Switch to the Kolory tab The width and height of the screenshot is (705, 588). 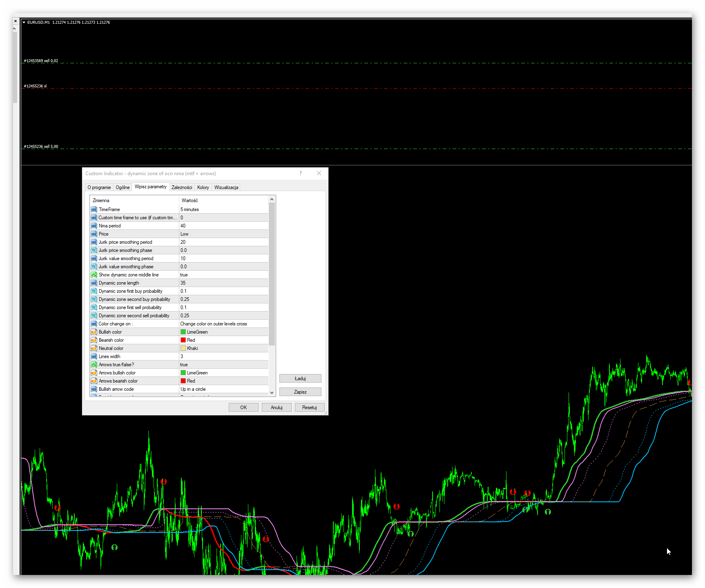coord(203,187)
